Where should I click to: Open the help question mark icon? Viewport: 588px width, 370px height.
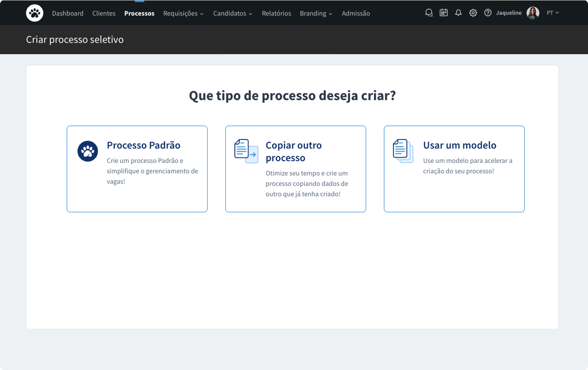(487, 13)
